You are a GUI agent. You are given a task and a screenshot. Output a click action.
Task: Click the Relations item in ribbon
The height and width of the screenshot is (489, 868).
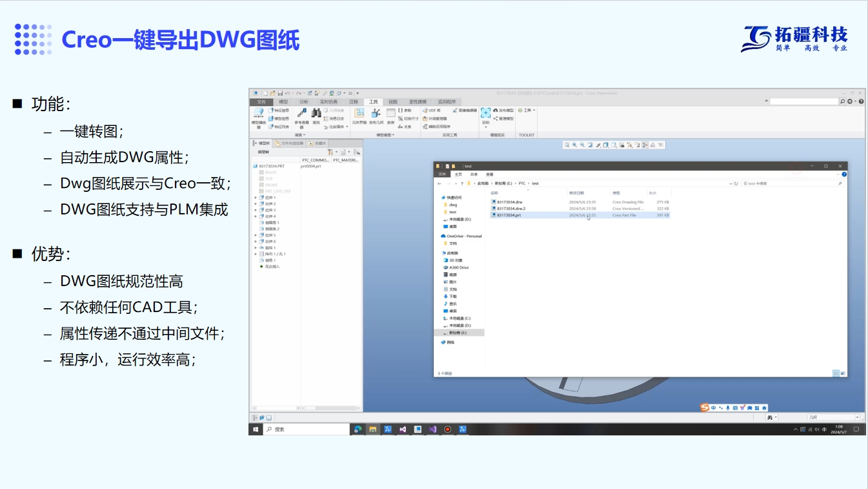405,127
